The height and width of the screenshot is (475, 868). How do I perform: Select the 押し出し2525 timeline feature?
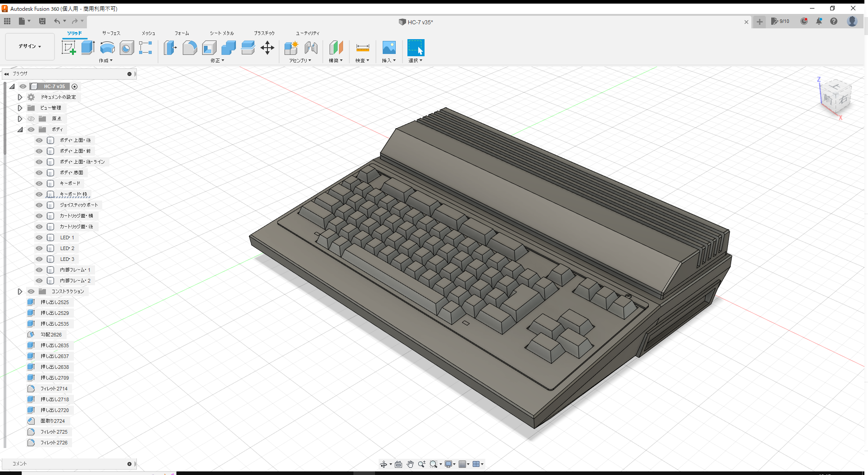point(54,302)
